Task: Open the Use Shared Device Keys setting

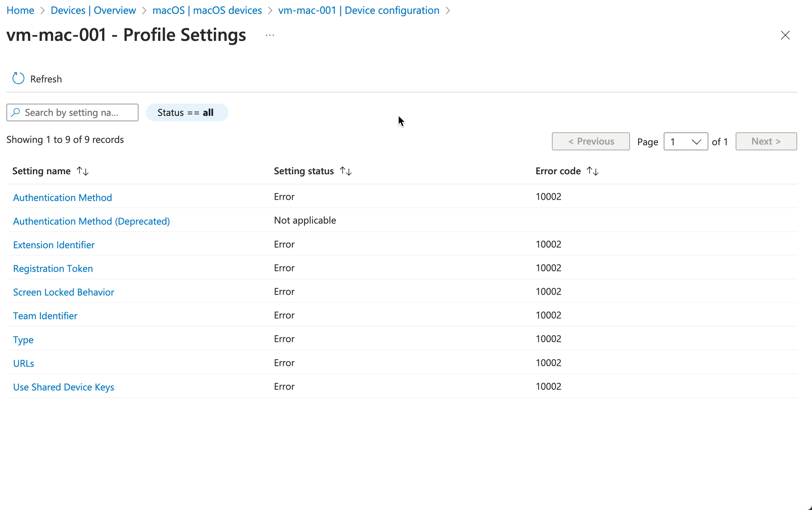Action: click(x=64, y=387)
